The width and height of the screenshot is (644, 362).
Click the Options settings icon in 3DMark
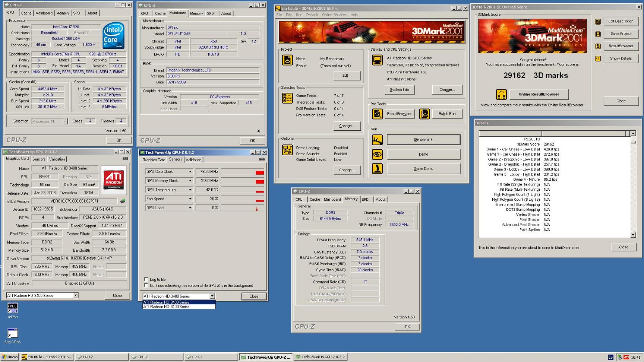point(287,150)
